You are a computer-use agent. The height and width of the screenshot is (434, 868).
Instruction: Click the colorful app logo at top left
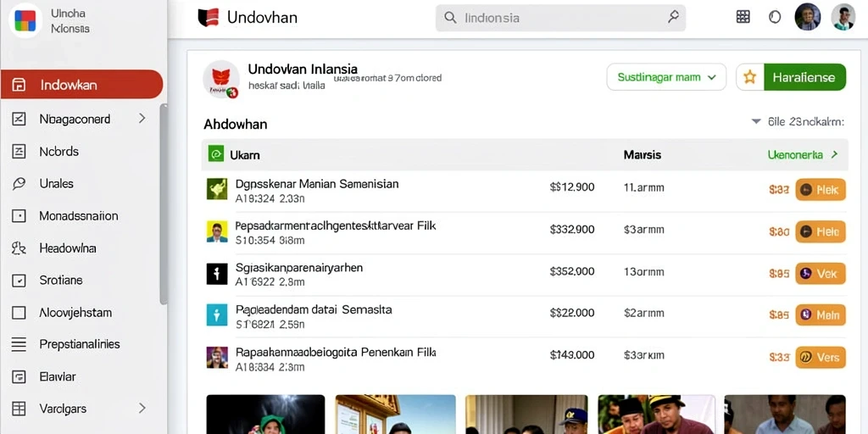(x=25, y=20)
